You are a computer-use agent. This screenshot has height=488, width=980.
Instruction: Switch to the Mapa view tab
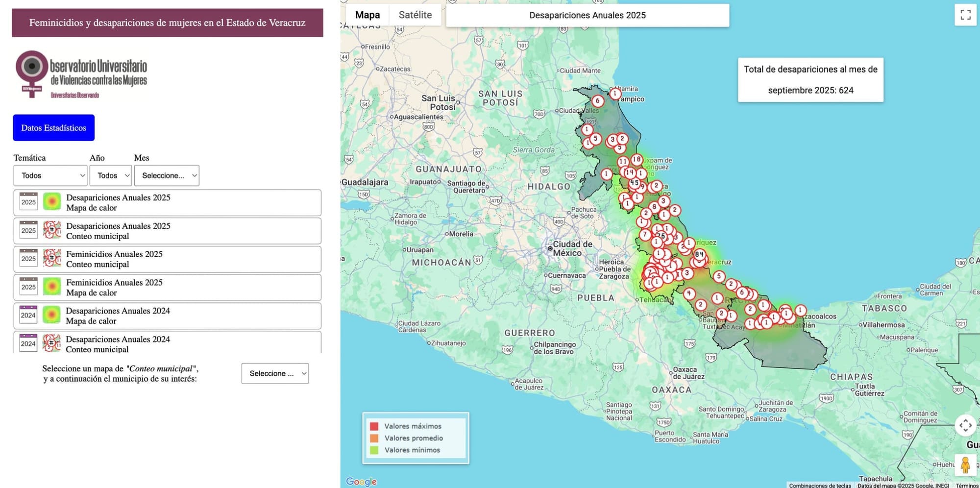pyautogui.click(x=367, y=15)
